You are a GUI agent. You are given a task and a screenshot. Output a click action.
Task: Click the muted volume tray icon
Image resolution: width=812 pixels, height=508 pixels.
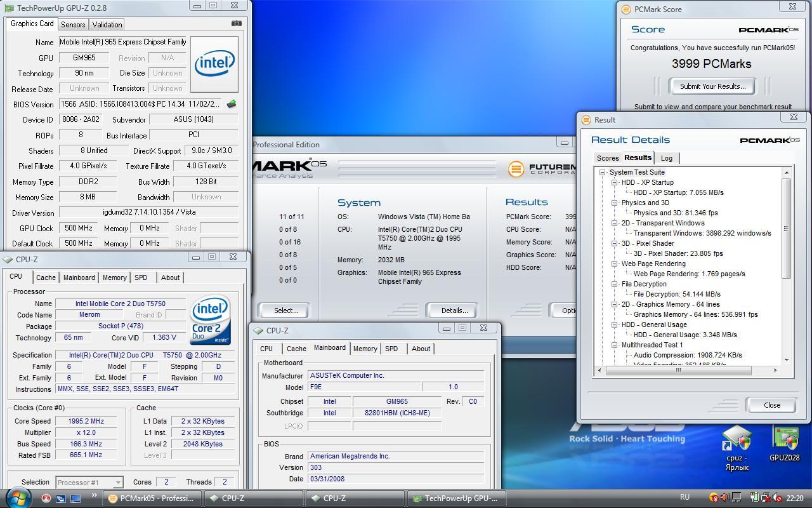(x=776, y=498)
